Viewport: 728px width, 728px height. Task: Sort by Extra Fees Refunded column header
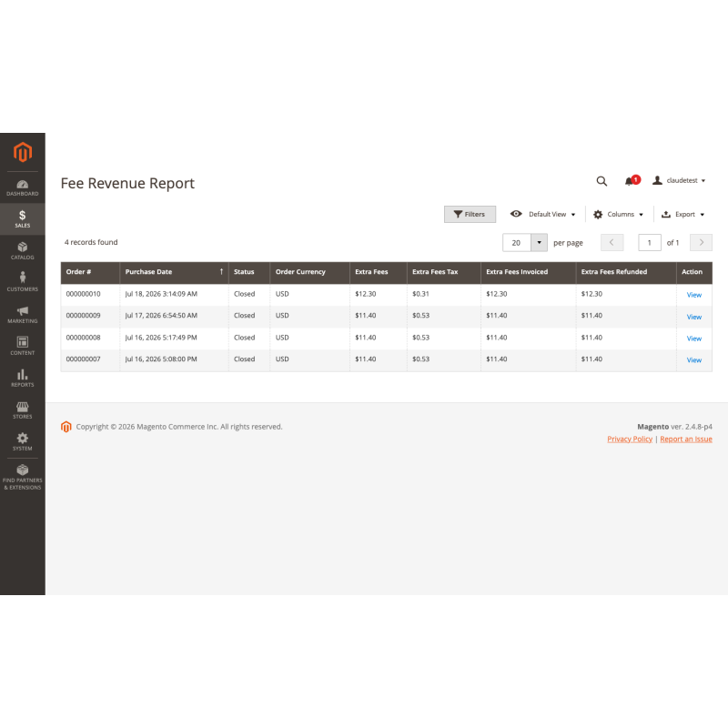[625, 272]
